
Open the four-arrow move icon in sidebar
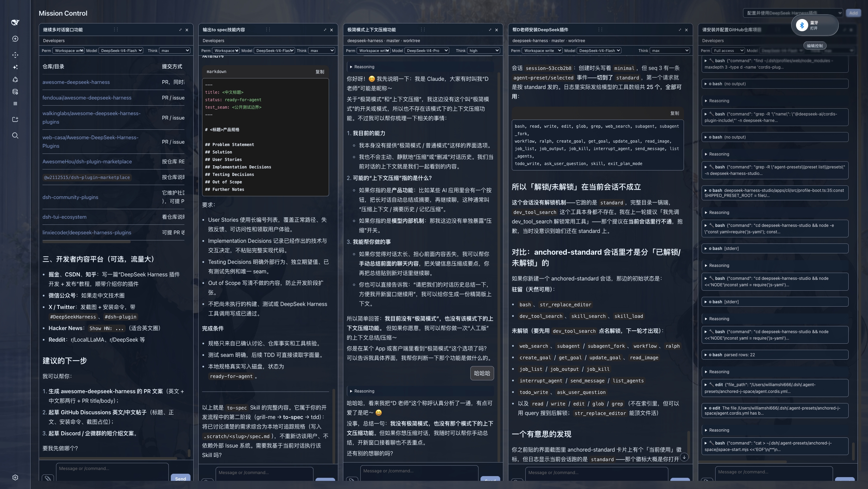tap(15, 55)
